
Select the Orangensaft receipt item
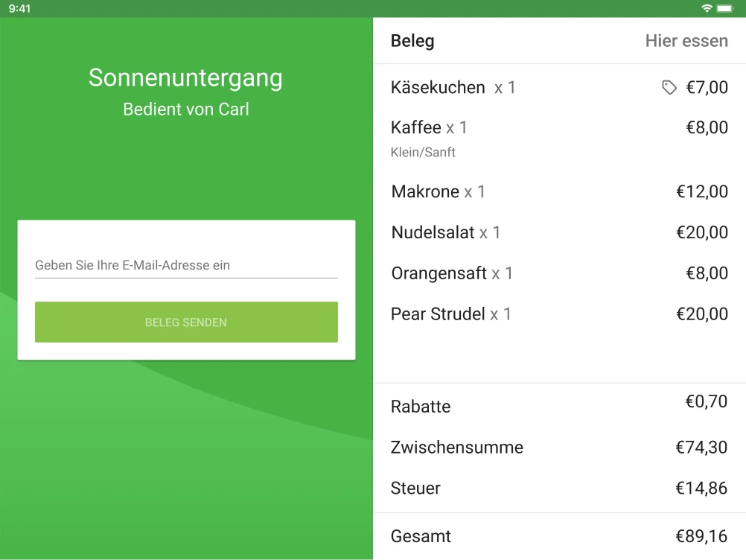click(436, 273)
